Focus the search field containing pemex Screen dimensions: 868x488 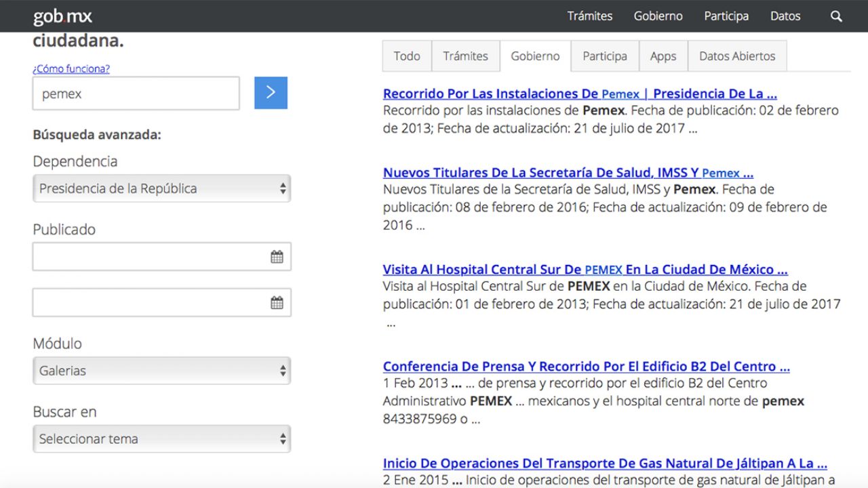[136, 94]
